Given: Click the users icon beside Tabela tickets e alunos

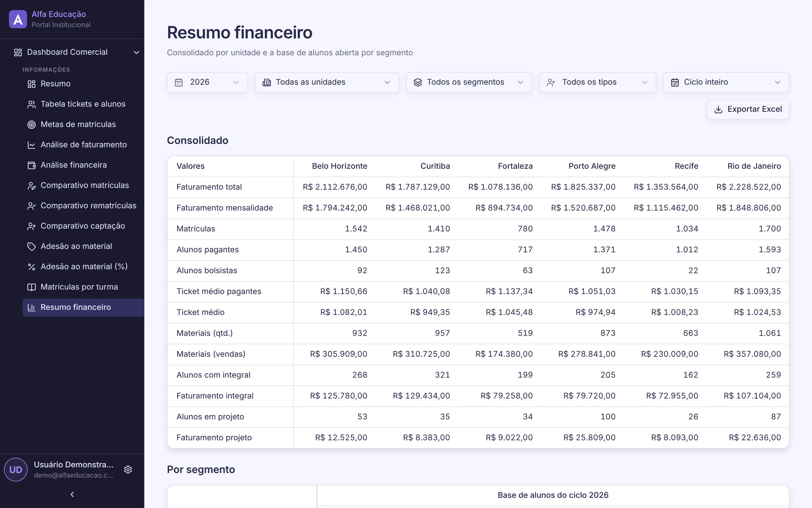Looking at the screenshot, I should click(x=31, y=104).
